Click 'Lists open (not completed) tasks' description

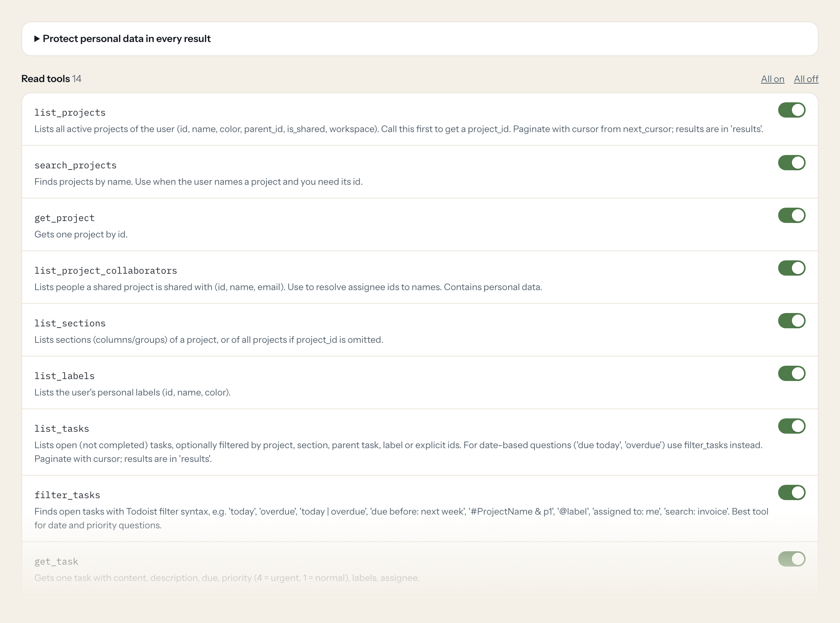tap(399, 452)
